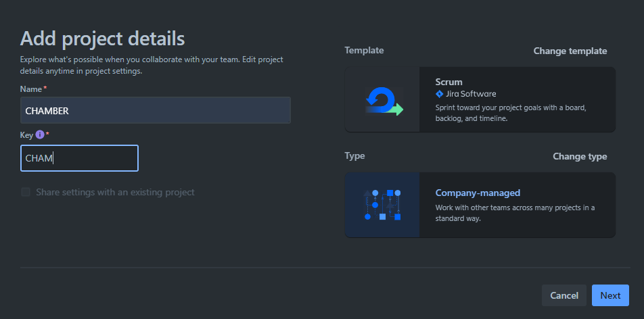644x319 pixels.
Task: Click the Key info icon
Action: coord(39,135)
